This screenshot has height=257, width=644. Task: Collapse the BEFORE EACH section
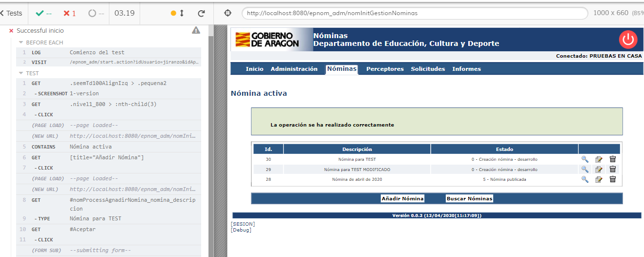[21, 43]
